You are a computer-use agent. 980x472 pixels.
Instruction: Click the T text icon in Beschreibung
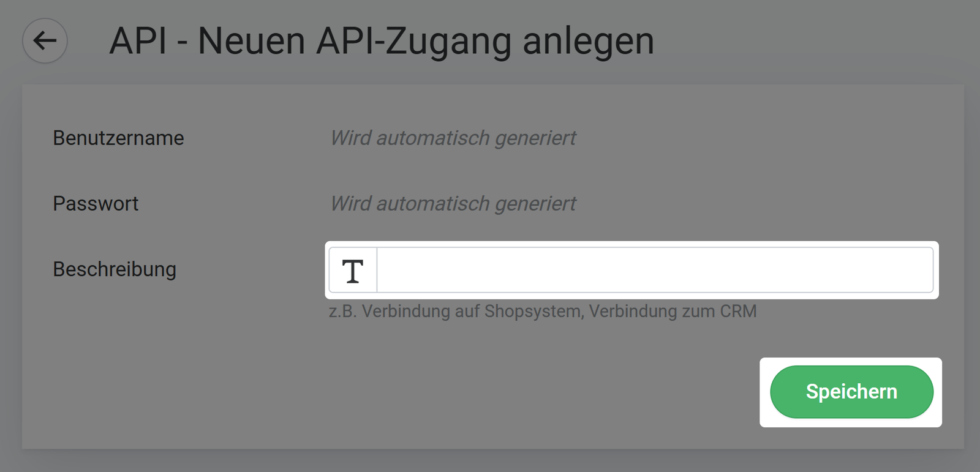coord(353,271)
